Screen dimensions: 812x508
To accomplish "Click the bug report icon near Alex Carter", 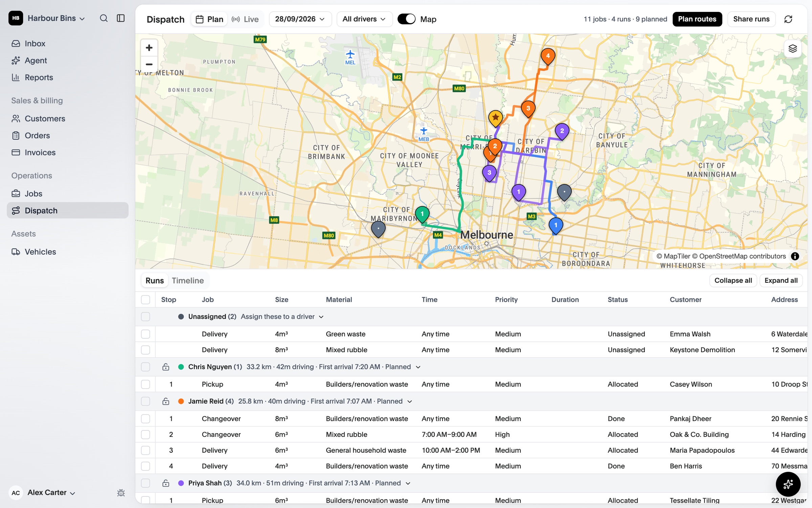I will coord(121,493).
